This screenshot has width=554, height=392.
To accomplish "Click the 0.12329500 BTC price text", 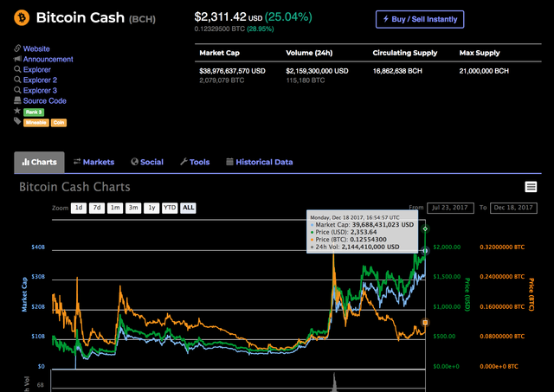I will [219, 29].
